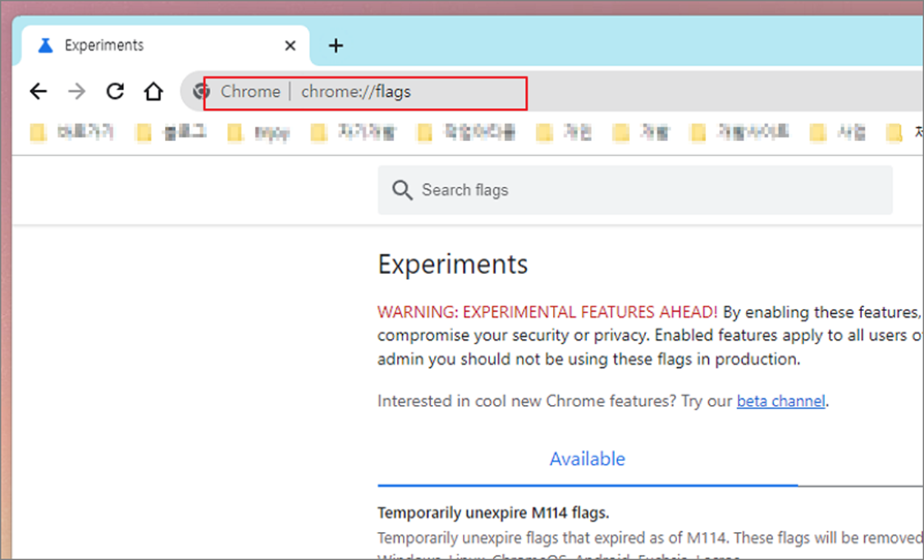
Task: Open the eighth bookmark folder on the bookmarks bar
Action: 739,133
